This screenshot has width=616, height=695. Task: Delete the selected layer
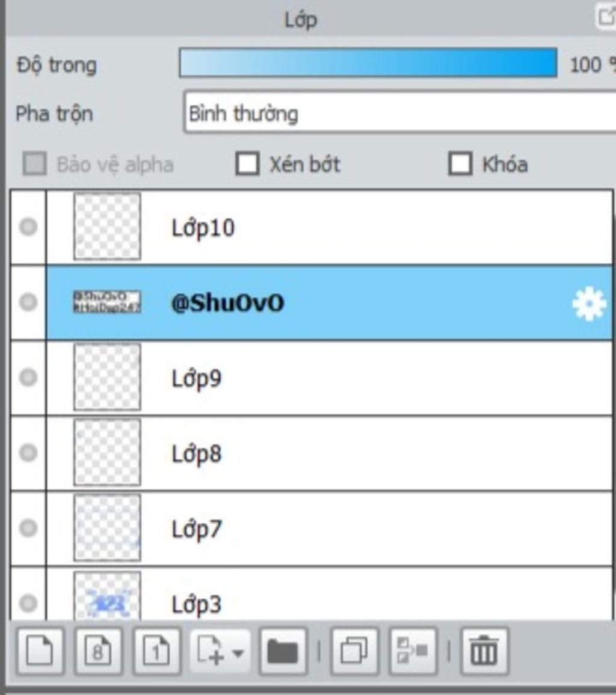484,652
